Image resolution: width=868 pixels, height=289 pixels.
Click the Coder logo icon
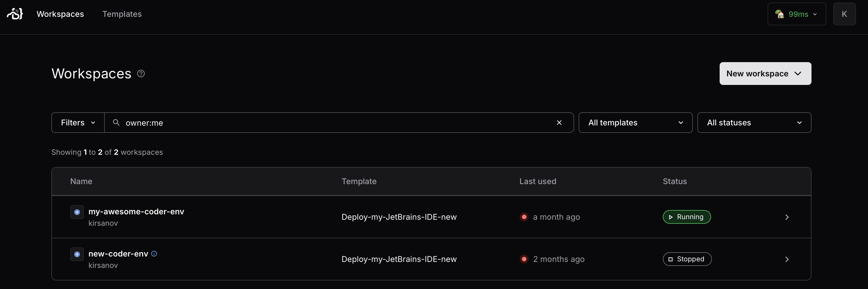[x=15, y=14]
